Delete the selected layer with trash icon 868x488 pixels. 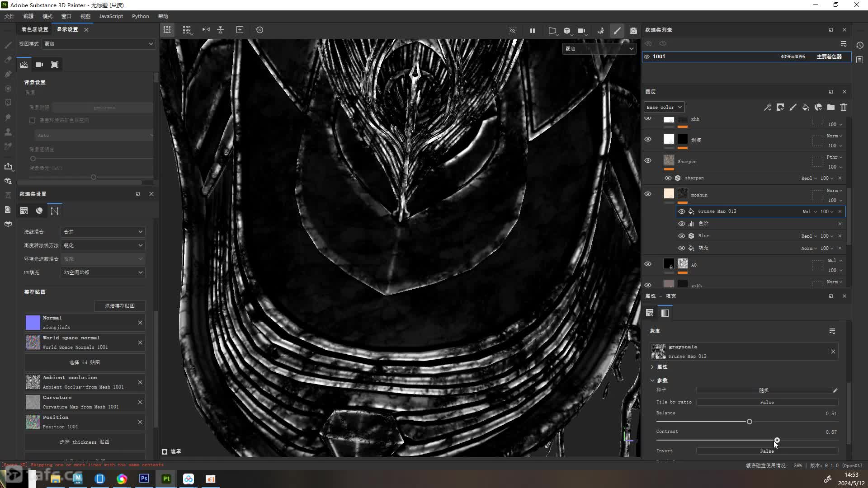click(844, 107)
